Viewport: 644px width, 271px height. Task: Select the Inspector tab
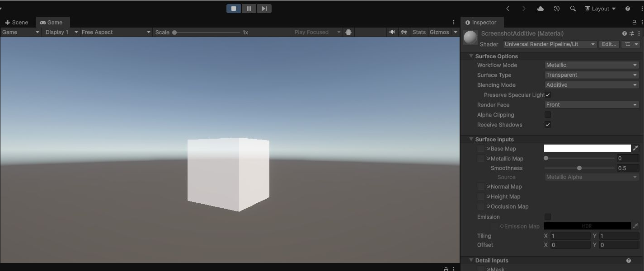pos(481,22)
